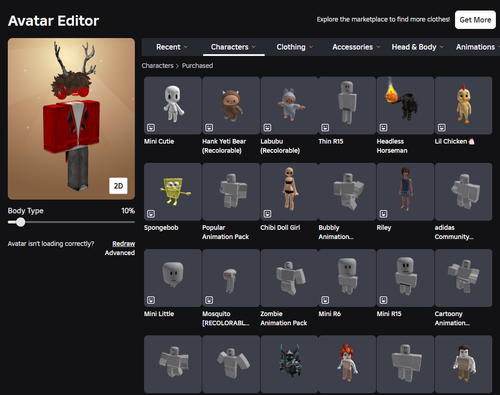Open the Head & Body tab
This screenshot has width=500, height=395.
click(418, 47)
